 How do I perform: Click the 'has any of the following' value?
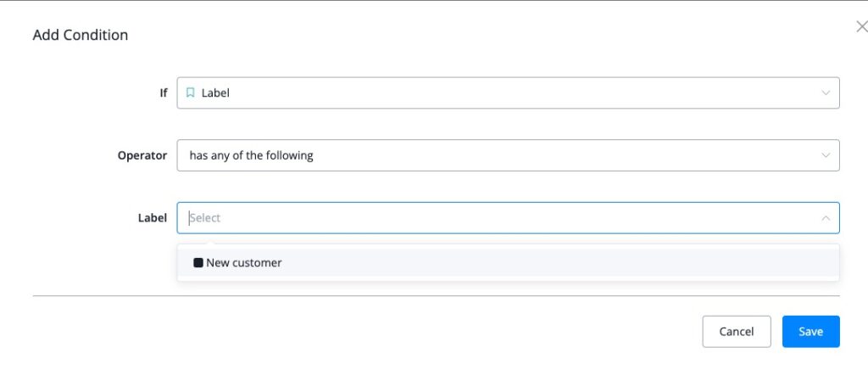click(x=251, y=155)
